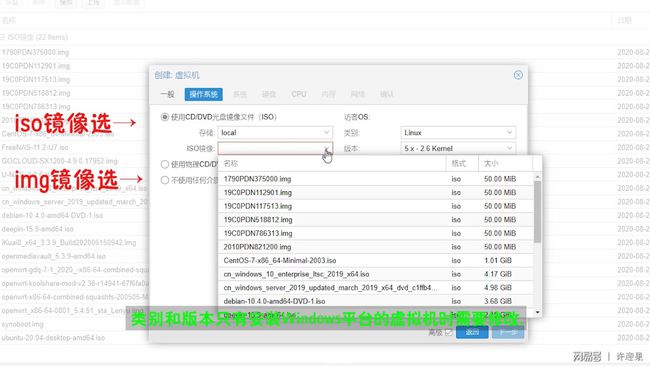Viewport: 650px width, 367px height.
Task: Choose CentOS-7-x86_64-Minimal-2003.iso from dropdown
Action: click(376, 260)
